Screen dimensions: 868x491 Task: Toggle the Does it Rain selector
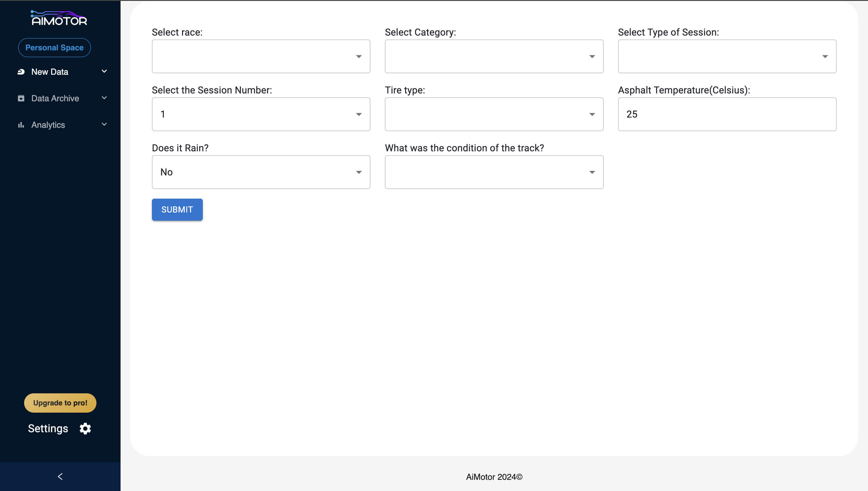pos(261,172)
